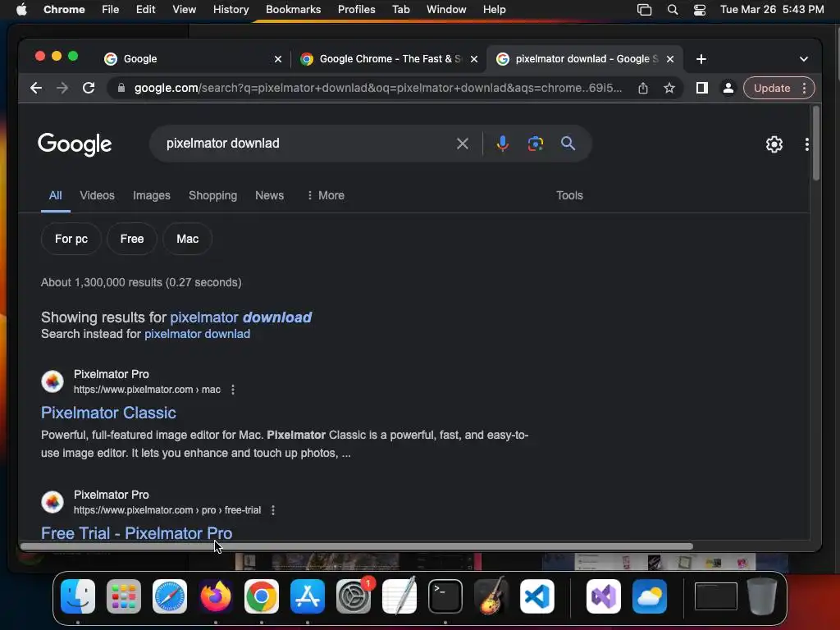This screenshot has width=840, height=630.
Task: Close the Google Chrome - The Fast tab
Action: 473,59
